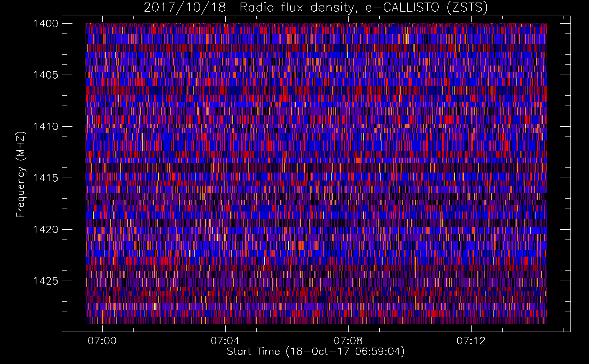The image size is (589, 364).
Task: Click the plot title '2017/10/18 Radio flux density, e-CALLISTO (ZSTS)'
Action: [316, 8]
